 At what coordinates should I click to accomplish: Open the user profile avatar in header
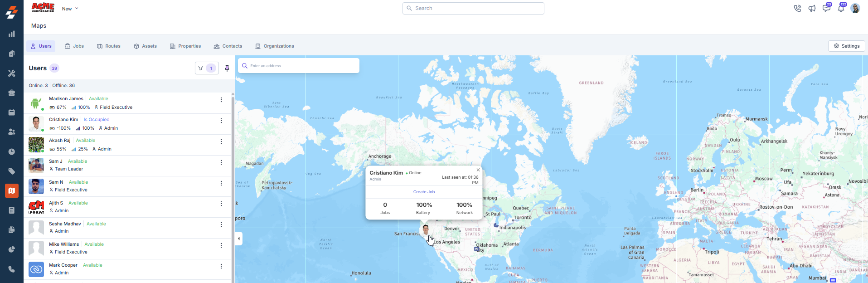coord(855,8)
